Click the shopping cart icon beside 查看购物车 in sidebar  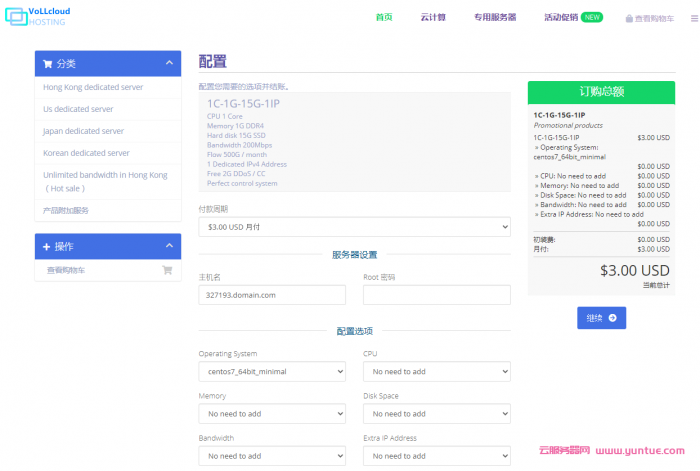tap(167, 270)
